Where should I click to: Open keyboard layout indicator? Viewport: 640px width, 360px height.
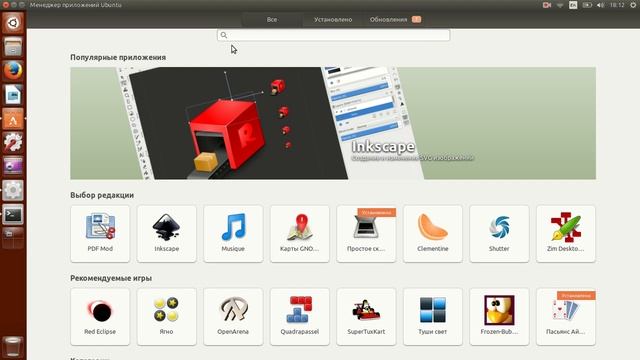(573, 5)
